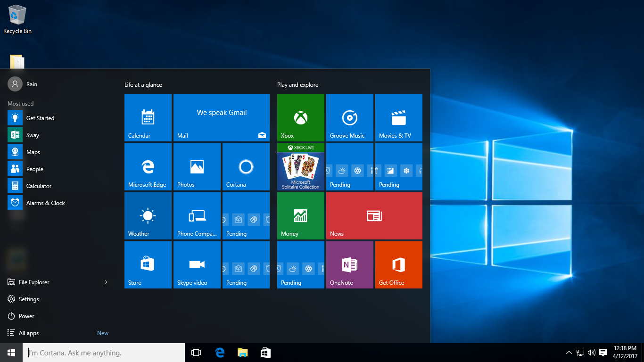Open the Power options
Screen dimensions: 644x362
click(58, 316)
